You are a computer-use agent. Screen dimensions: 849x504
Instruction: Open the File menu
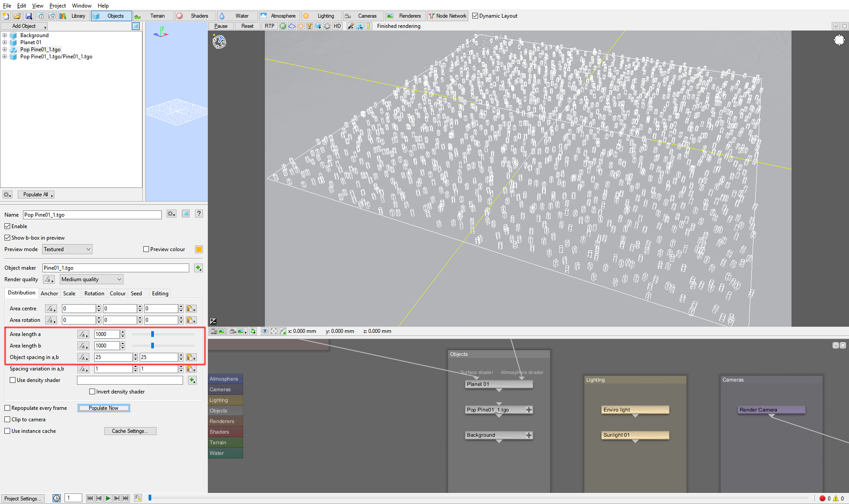tap(7, 6)
